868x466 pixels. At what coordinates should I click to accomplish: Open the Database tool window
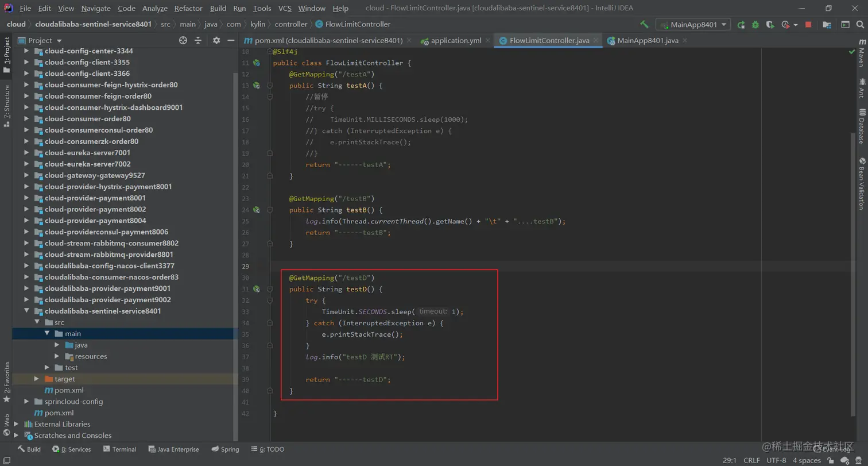pyautogui.click(x=862, y=126)
